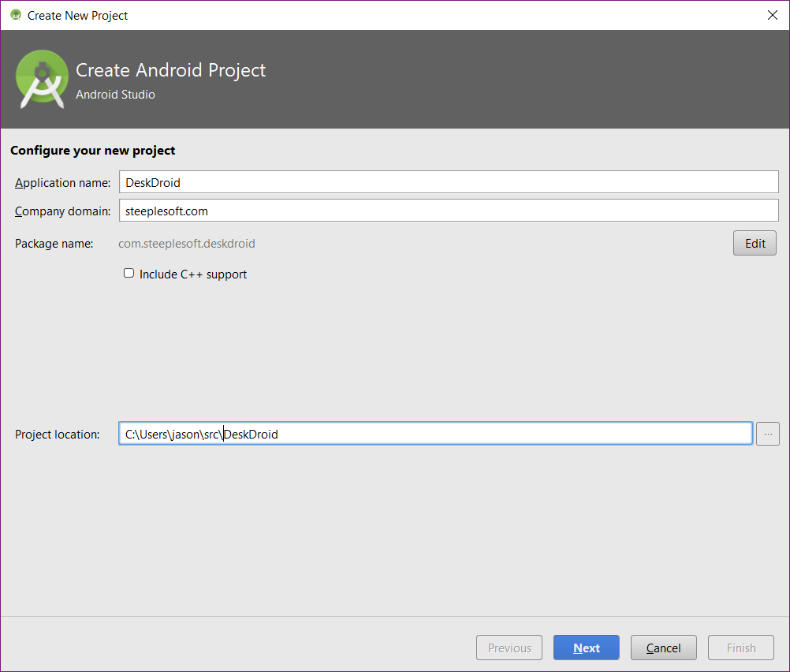
Task: Open the project location browse button
Action: click(x=767, y=434)
